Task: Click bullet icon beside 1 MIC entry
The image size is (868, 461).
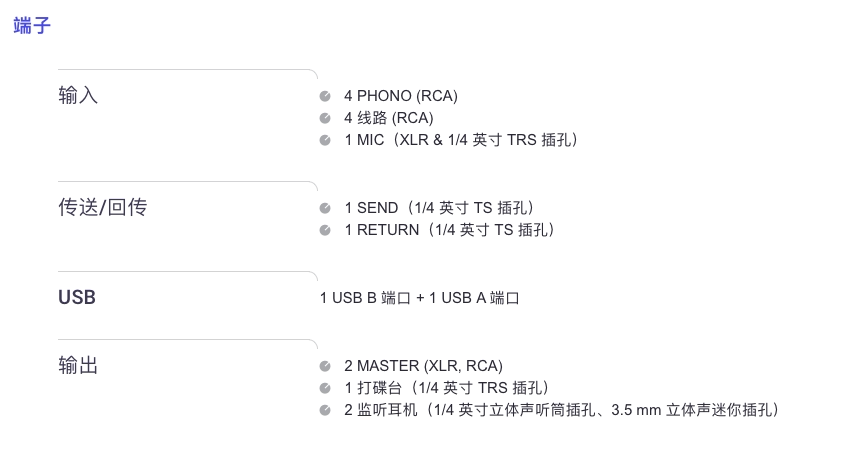Action: coord(325,141)
